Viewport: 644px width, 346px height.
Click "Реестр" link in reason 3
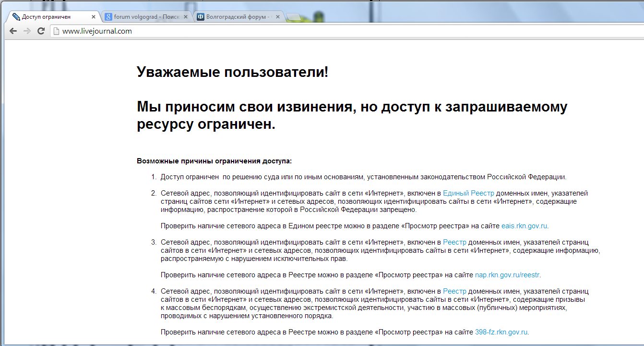pyautogui.click(x=454, y=242)
